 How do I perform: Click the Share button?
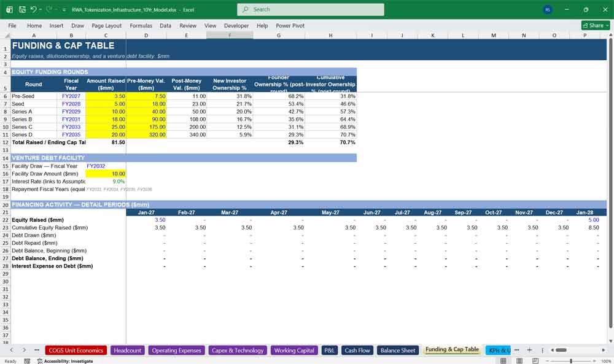(x=595, y=25)
